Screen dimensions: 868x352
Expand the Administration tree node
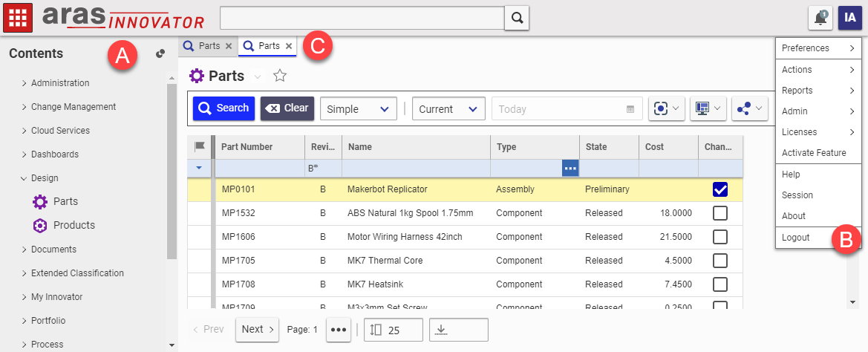[25, 83]
